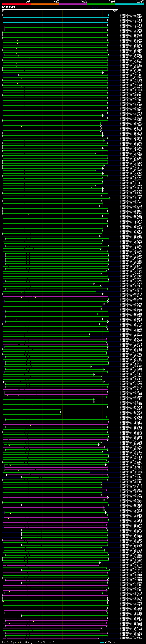The width and height of the screenshot is (146, 644).
Task: Select hit UniRef100_A9PE88
Action: click(x=131, y=75)
